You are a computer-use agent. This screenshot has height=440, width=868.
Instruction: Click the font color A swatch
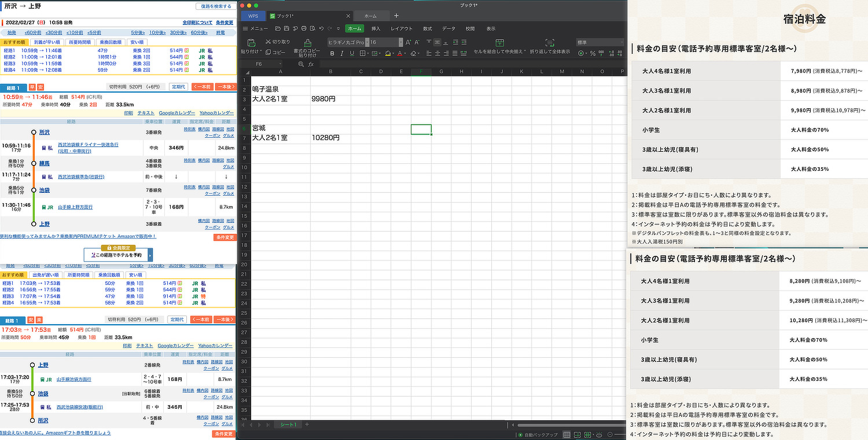400,53
